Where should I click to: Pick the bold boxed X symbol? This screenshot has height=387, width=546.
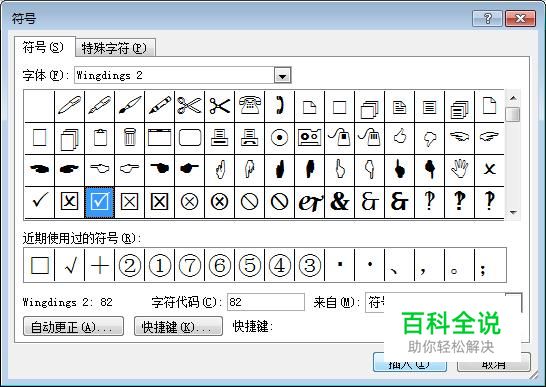(x=159, y=202)
